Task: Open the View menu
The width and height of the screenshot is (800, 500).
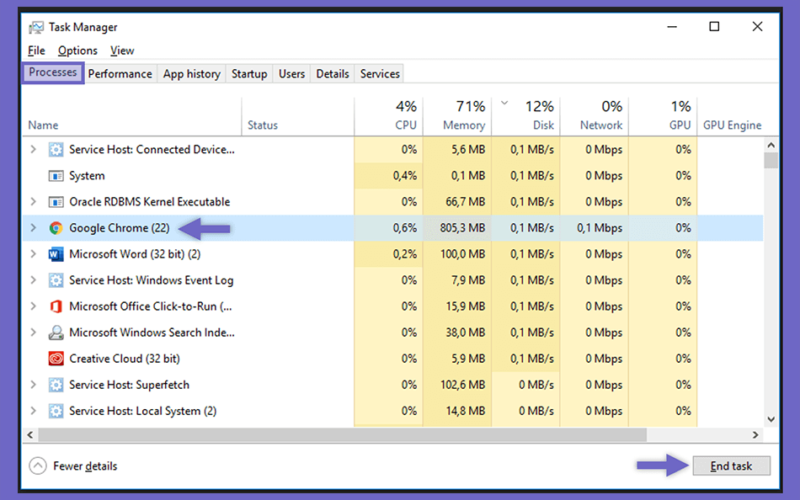Action: pos(122,51)
